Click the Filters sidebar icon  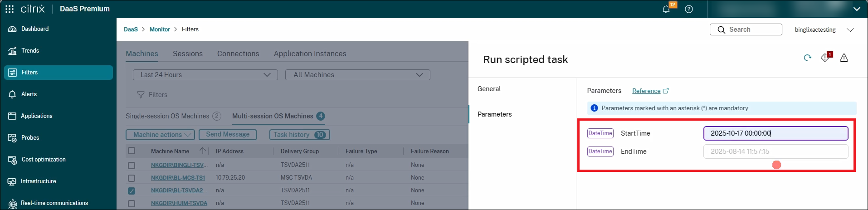(12, 73)
